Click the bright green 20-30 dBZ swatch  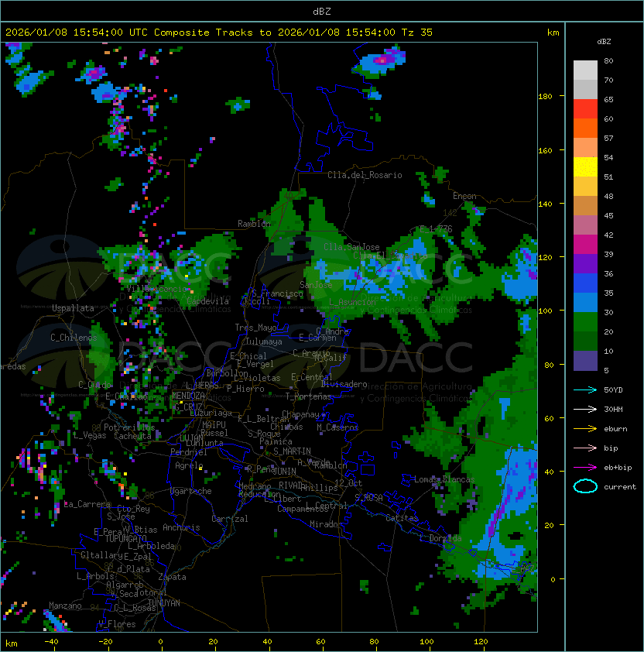click(585, 322)
